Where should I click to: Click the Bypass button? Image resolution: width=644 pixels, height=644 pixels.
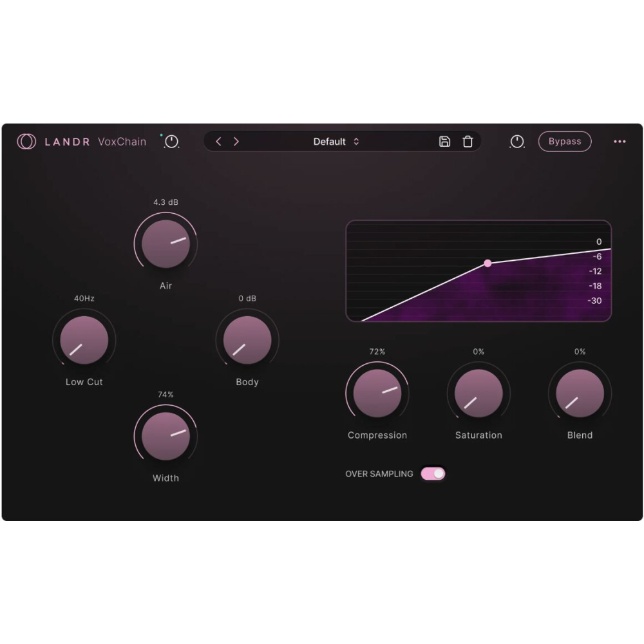(565, 142)
